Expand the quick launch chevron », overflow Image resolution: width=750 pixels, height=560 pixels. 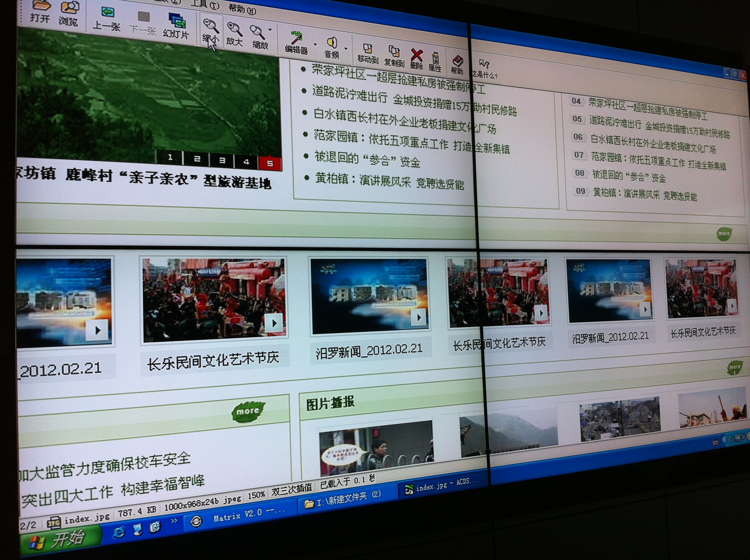pos(174,521)
